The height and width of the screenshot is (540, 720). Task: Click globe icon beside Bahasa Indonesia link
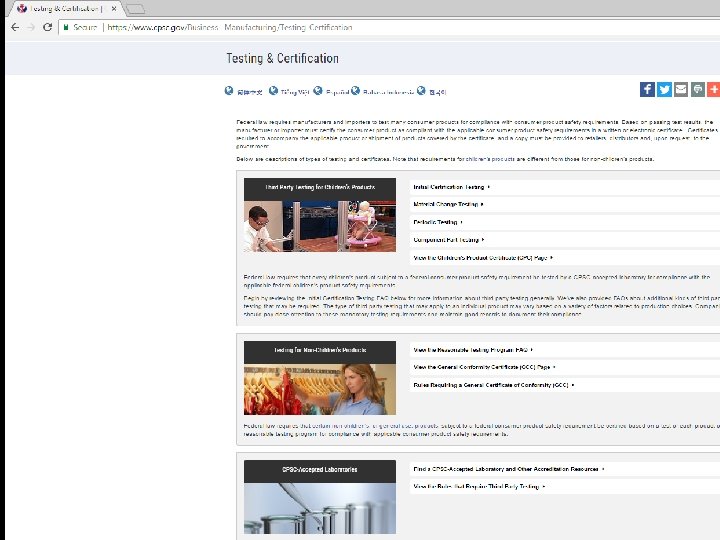pos(355,90)
